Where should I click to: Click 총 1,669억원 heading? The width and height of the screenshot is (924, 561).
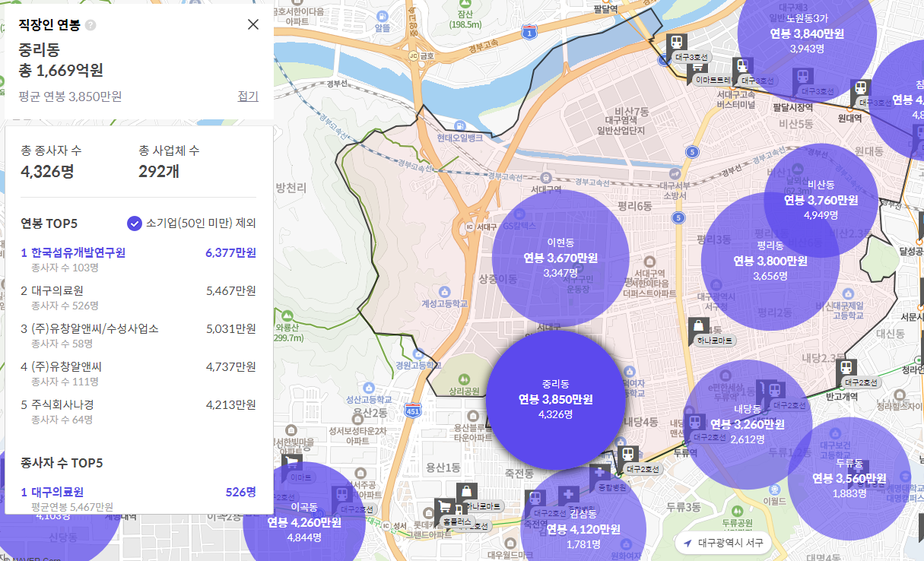point(61,71)
